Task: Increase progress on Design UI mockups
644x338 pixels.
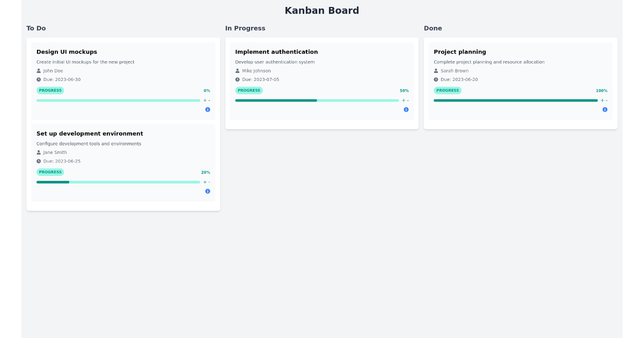Action: tap(205, 100)
